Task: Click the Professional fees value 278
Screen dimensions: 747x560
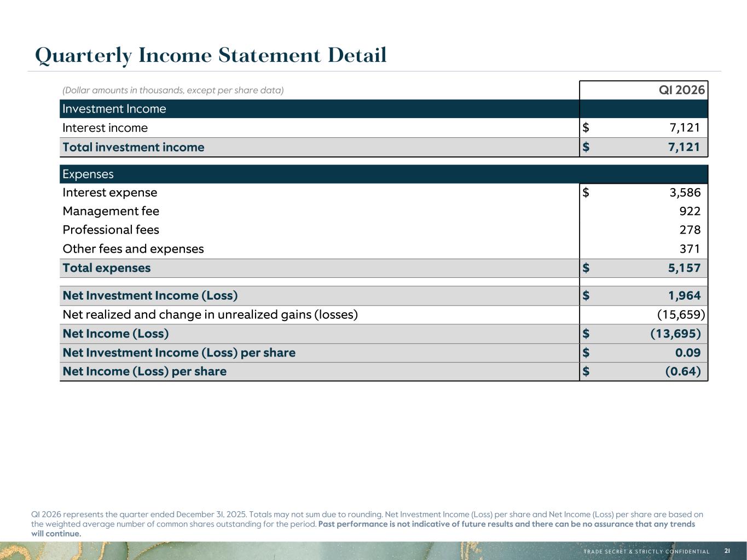Action: (690, 230)
